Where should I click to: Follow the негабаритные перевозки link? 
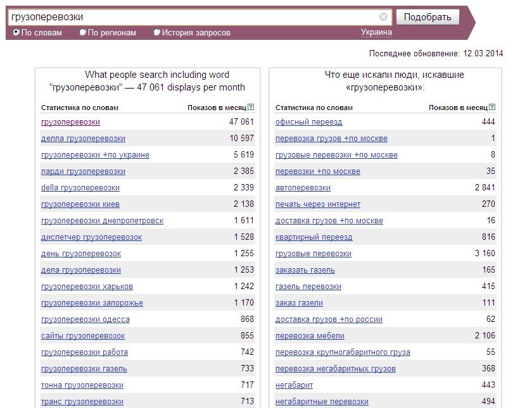click(x=322, y=402)
